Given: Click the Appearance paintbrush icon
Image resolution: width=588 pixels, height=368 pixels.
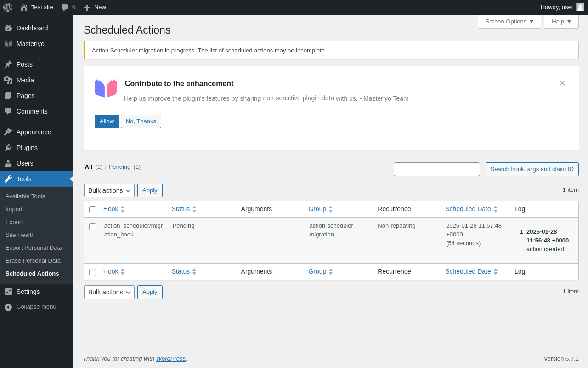Looking at the screenshot, I should tap(8, 132).
